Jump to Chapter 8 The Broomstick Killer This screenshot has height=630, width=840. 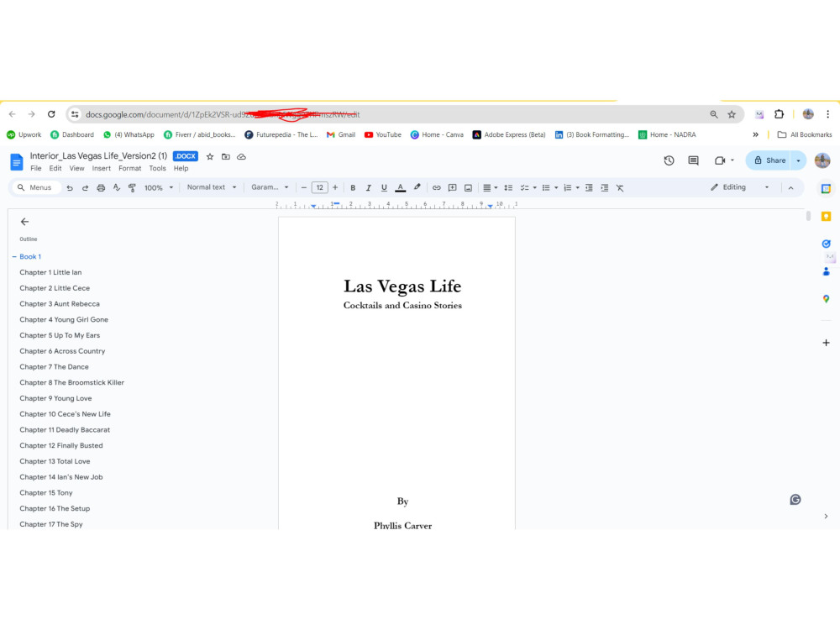pos(71,382)
